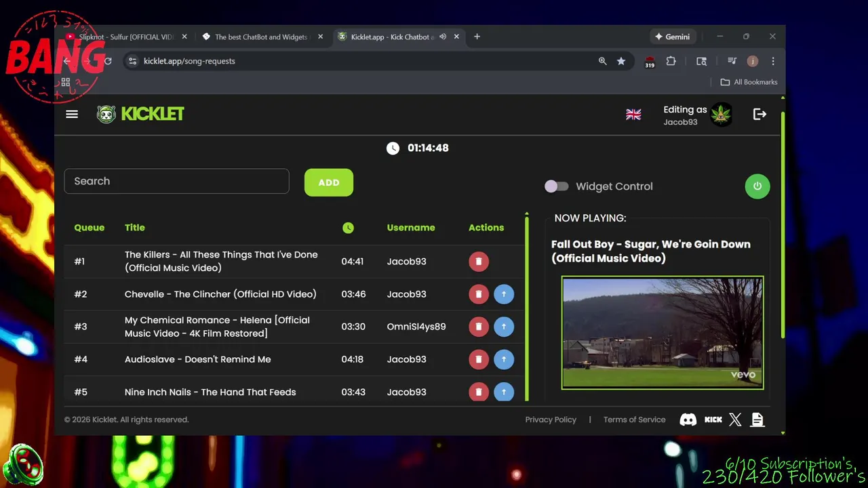This screenshot has height=488, width=868.
Task: Open the Terms of Service link
Action: click(x=635, y=420)
